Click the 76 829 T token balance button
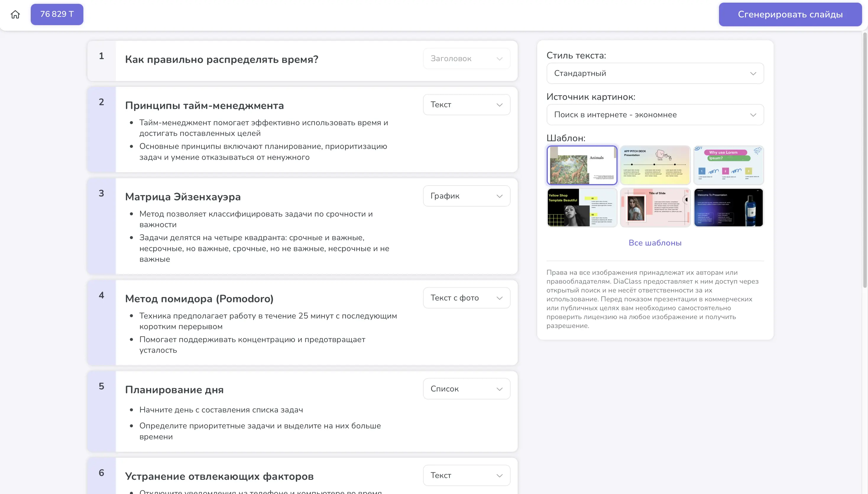This screenshot has height=494, width=868. pos(57,14)
